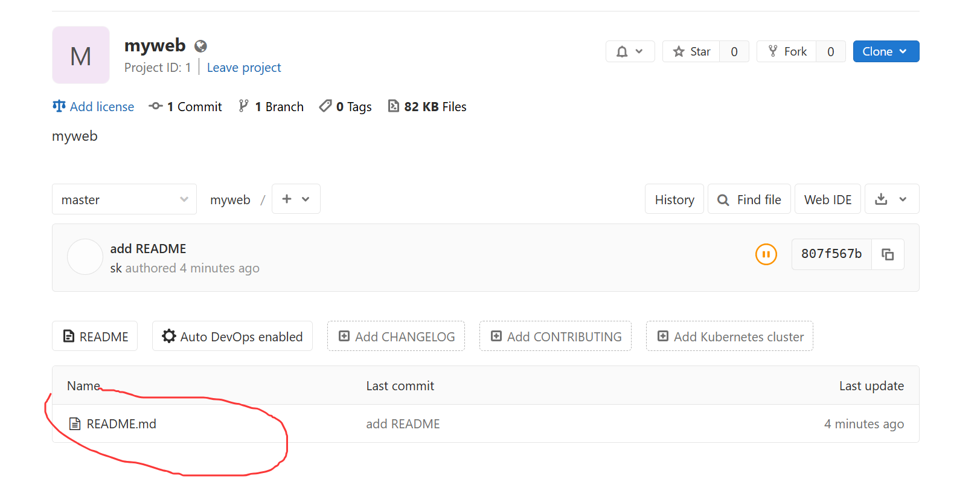Screen dimensions: 980x502
Task: Click Auto DevOps enabled button
Action: 232,336
